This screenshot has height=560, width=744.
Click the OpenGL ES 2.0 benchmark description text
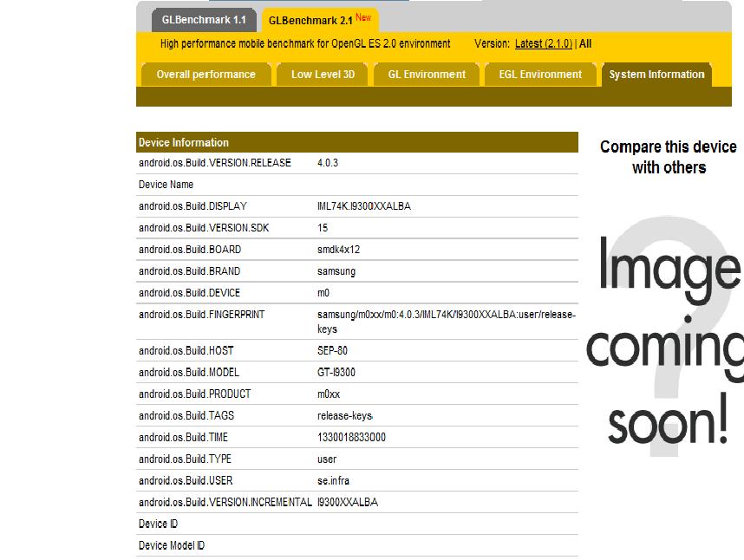[305, 43]
